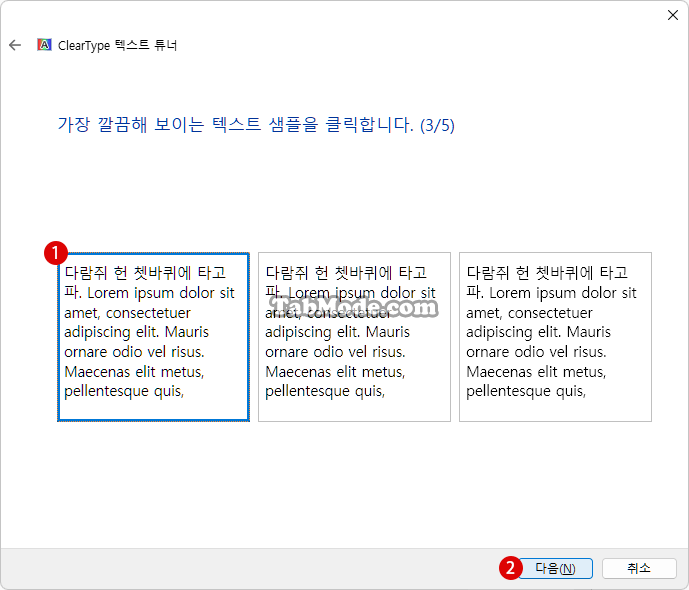Image resolution: width=689 pixels, height=590 pixels.
Task: Select the middle text sample box
Action: coord(354,337)
